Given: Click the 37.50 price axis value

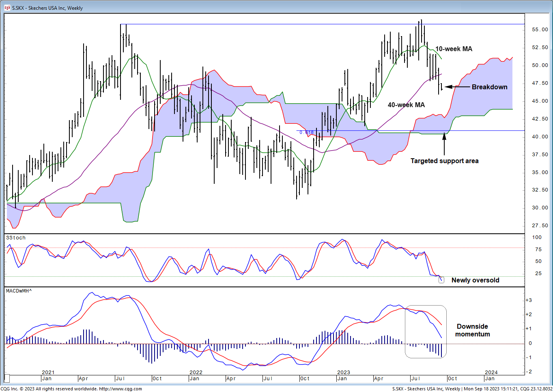Looking at the screenshot, I should coord(540,155).
